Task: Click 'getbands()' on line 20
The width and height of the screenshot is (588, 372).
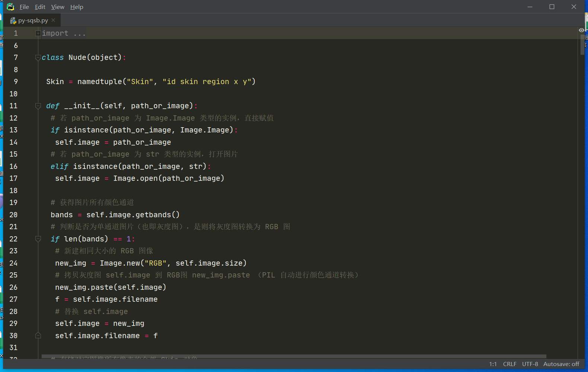Action: [x=157, y=215]
